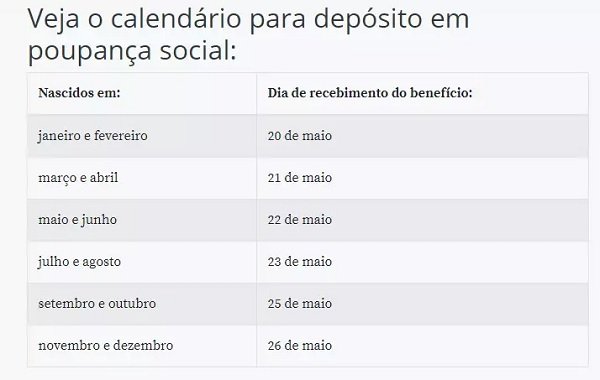Click the '23 de maio' date
Image resolution: width=600 pixels, height=380 pixels.
coord(300,262)
